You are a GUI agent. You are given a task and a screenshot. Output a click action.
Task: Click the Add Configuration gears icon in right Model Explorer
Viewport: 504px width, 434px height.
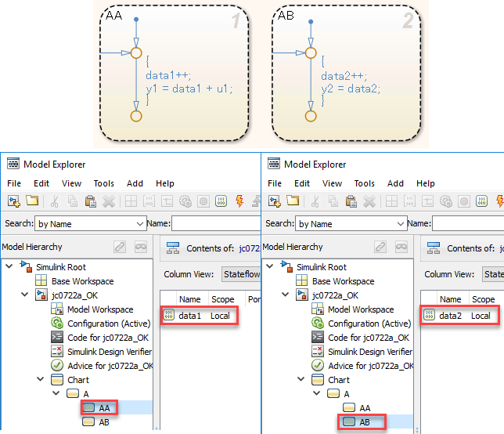coord(446,201)
